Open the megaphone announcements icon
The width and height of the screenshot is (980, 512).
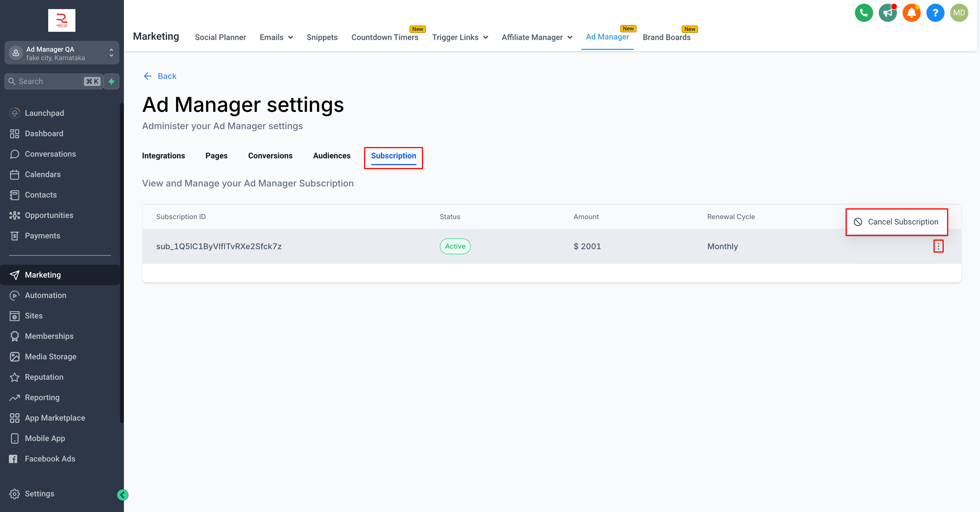[888, 13]
